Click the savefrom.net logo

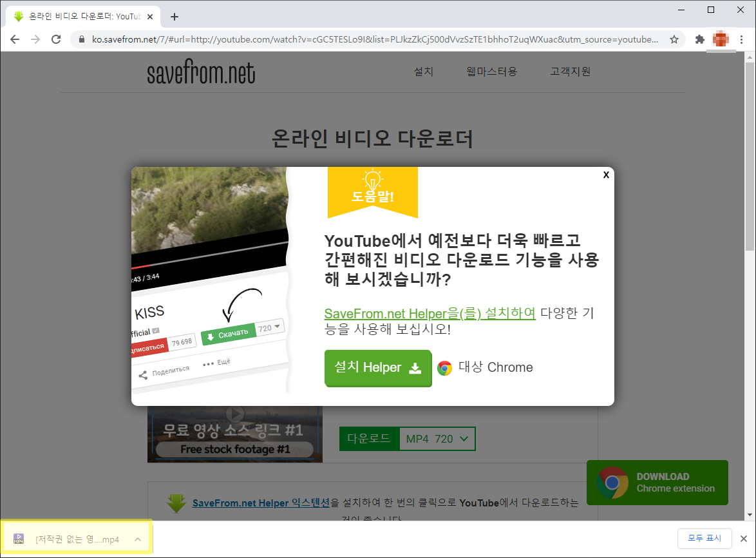pyautogui.click(x=201, y=72)
